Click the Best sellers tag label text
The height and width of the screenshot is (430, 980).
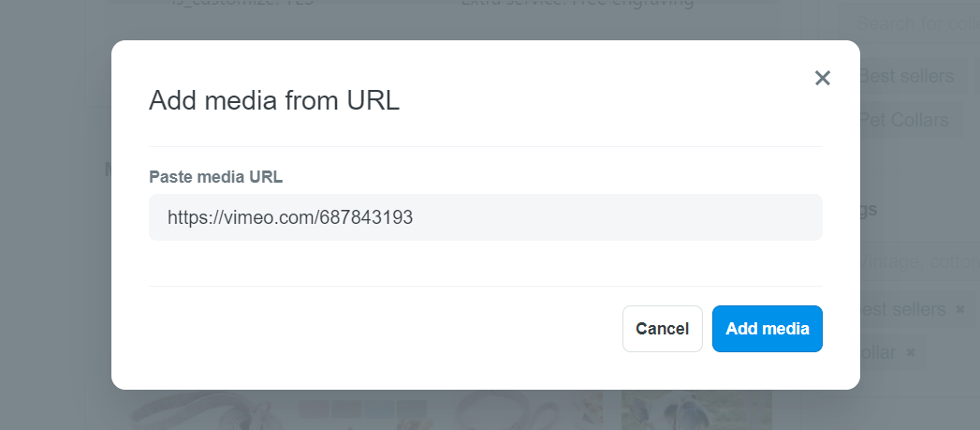(903, 309)
